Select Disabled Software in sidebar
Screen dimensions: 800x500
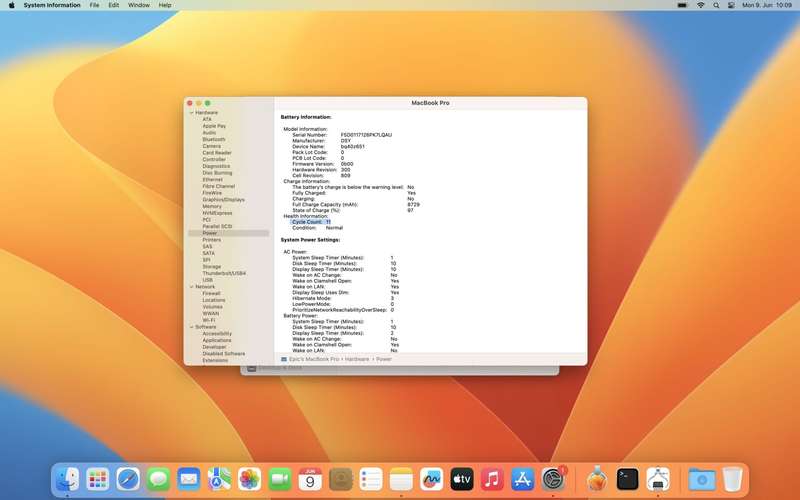(223, 354)
